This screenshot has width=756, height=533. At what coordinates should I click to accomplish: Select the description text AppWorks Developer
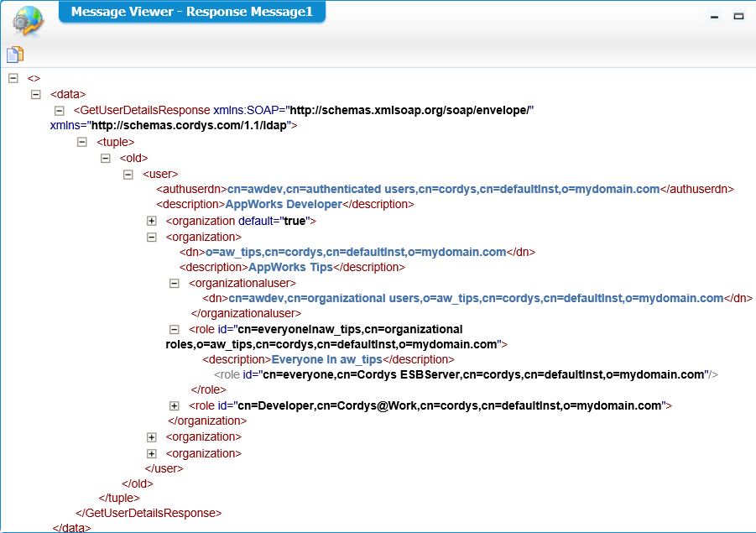(284, 204)
